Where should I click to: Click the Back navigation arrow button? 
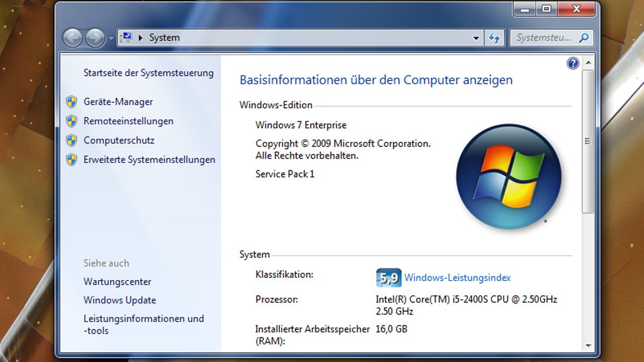73,38
